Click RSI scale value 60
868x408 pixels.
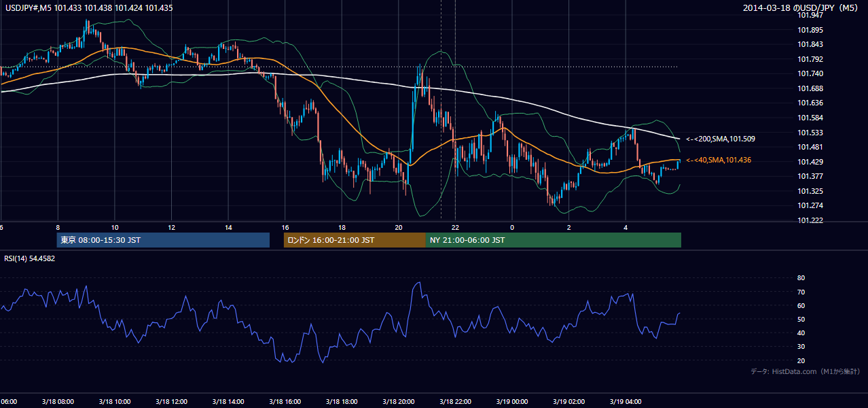pyautogui.click(x=801, y=305)
